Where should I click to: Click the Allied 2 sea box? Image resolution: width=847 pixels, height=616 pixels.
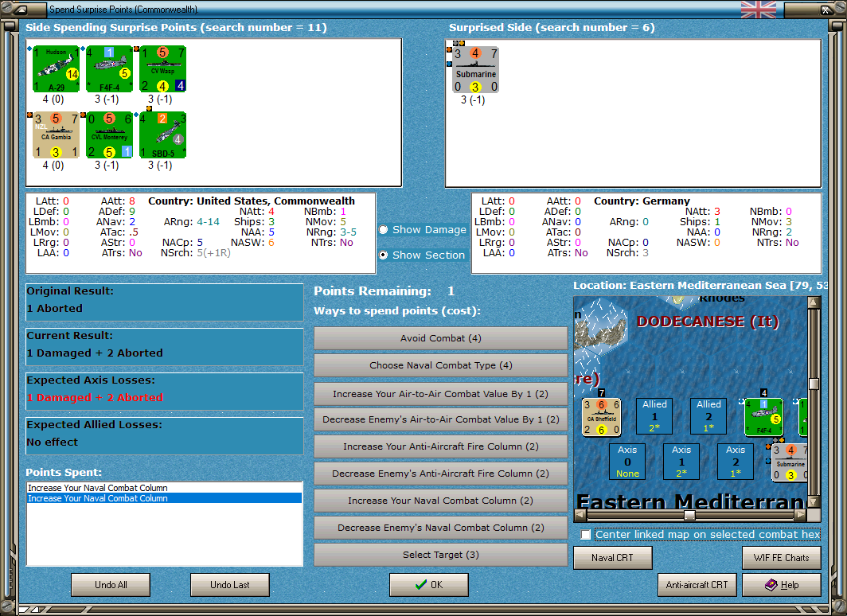pyautogui.click(x=708, y=415)
